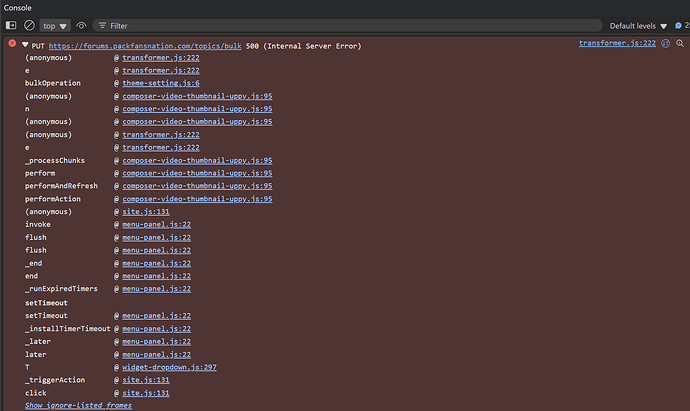Toggle the console sidebar panel icon
This screenshot has height=411, width=690.
click(11, 26)
